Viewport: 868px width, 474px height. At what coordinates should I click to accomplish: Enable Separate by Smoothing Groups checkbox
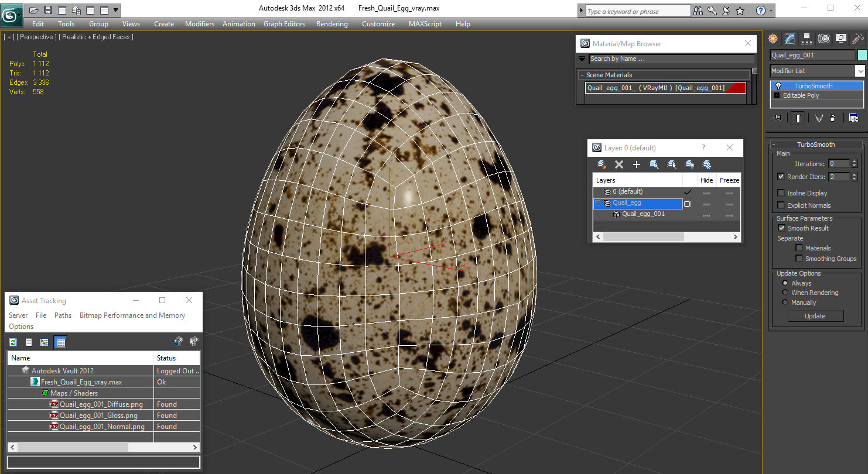tap(799, 258)
